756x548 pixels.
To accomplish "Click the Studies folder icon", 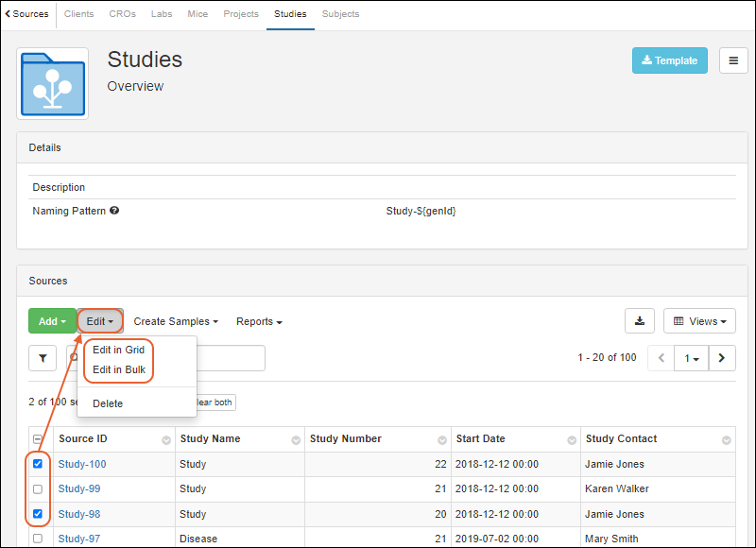I will (53, 83).
